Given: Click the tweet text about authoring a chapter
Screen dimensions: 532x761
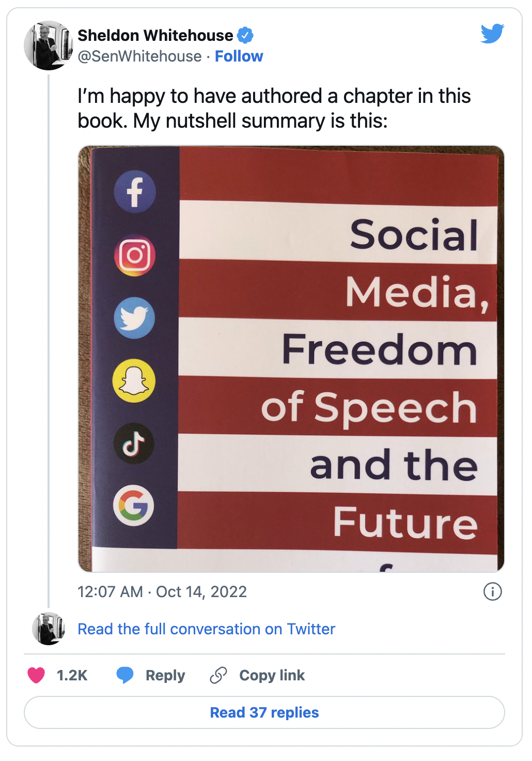Looking at the screenshot, I should pyautogui.click(x=274, y=108).
